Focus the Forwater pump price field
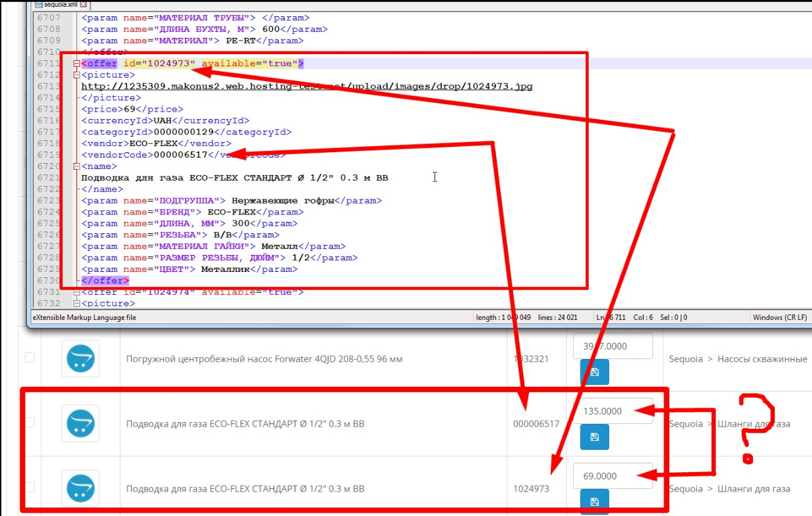Image resolution: width=812 pixels, height=516 pixels. click(612, 346)
